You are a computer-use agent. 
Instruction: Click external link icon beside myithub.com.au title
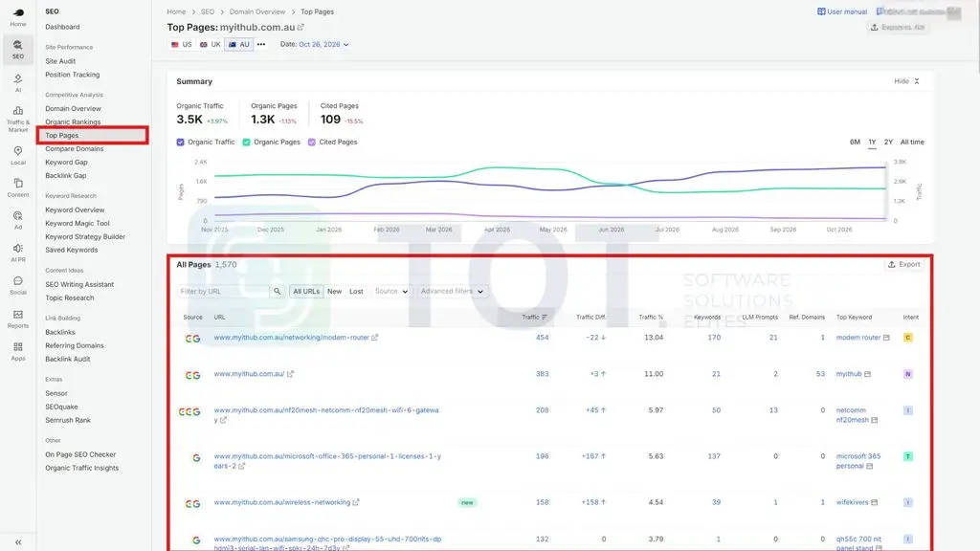point(301,27)
